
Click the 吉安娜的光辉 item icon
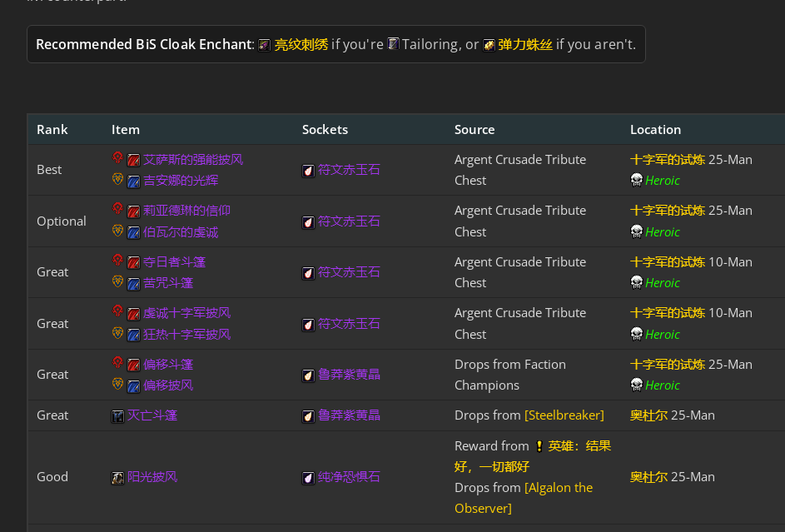(134, 181)
